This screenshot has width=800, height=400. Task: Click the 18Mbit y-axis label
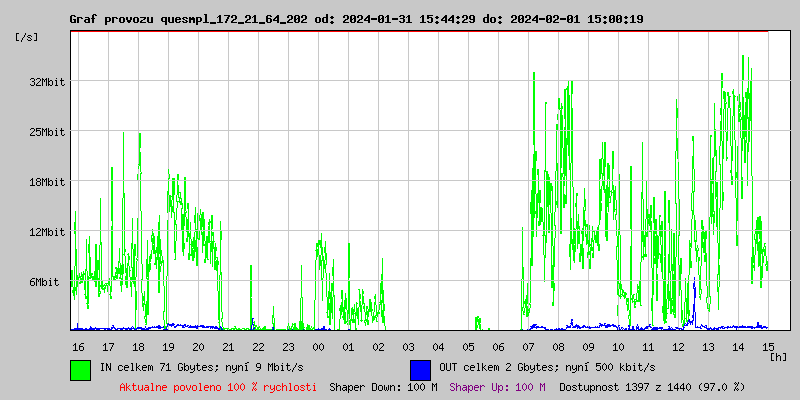point(46,182)
